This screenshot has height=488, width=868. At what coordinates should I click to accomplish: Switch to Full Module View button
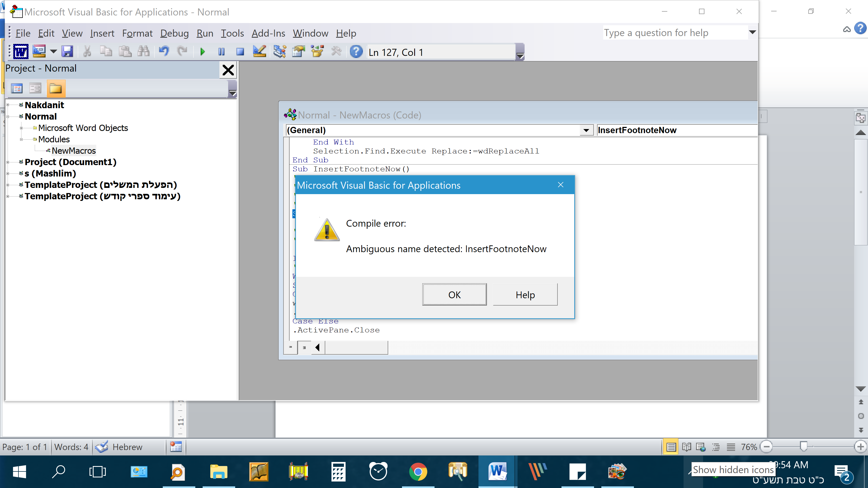click(304, 347)
